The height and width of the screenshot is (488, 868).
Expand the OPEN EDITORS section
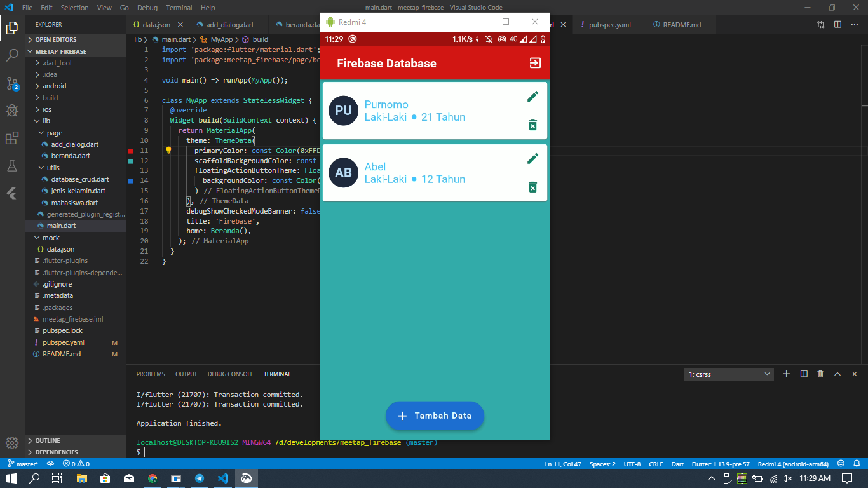tap(75, 39)
